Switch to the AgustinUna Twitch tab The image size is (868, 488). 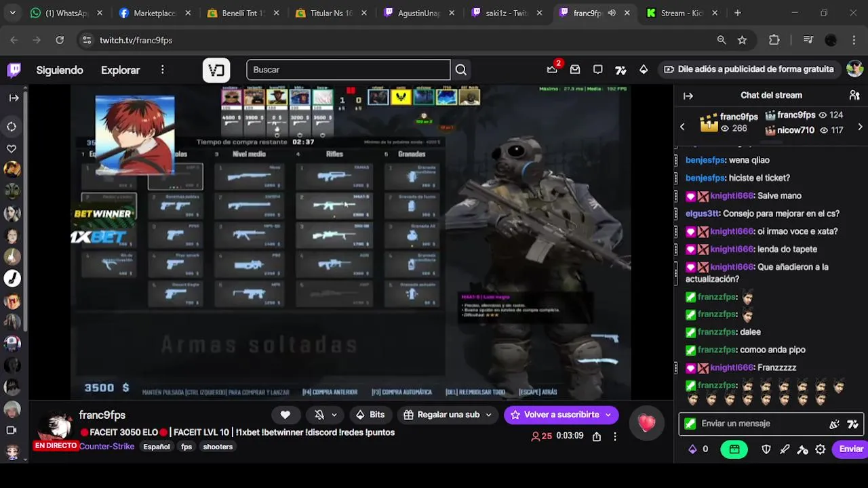click(420, 13)
